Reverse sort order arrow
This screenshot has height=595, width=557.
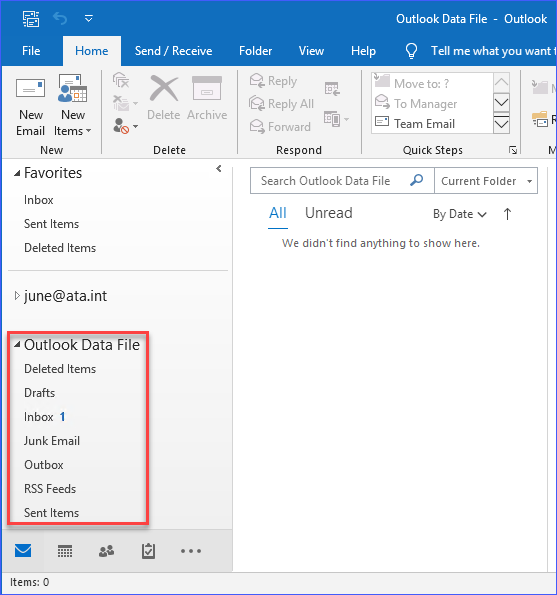[x=507, y=214]
